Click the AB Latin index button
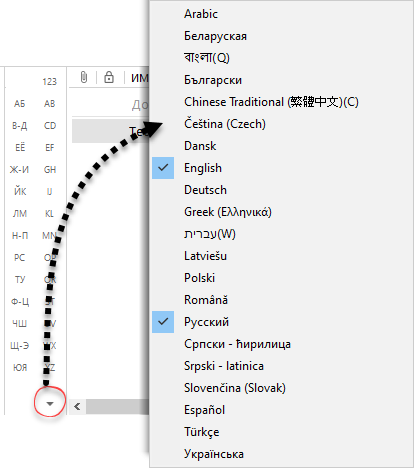 50,104
